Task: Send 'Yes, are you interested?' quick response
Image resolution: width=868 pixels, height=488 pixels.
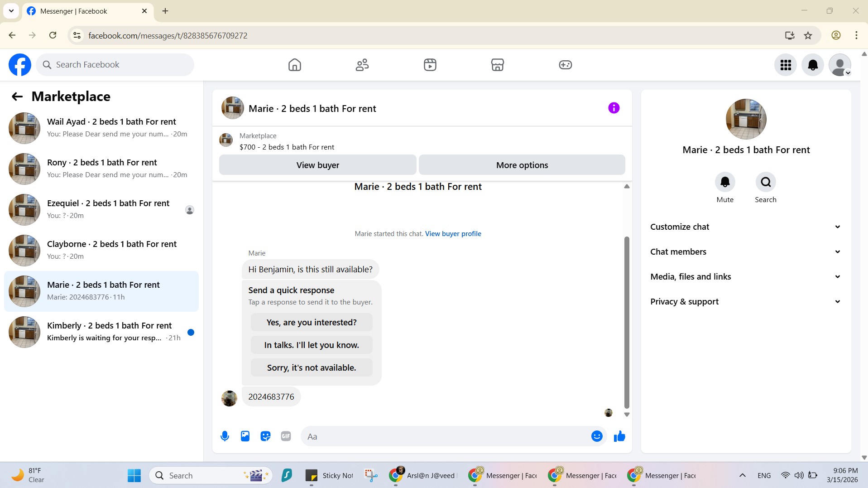Action: 312,322
